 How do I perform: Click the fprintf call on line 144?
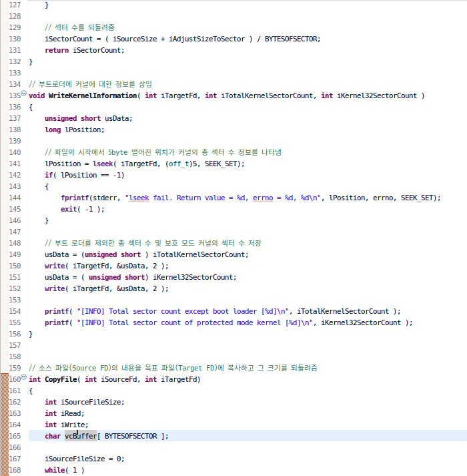coord(75,198)
